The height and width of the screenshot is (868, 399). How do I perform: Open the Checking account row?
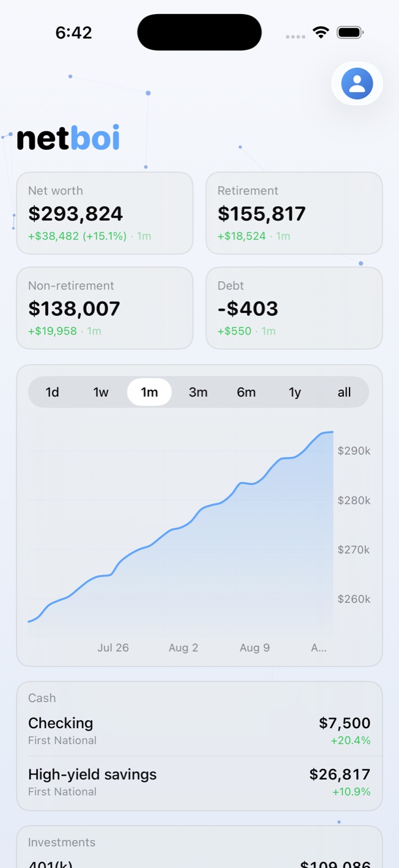[199, 730]
